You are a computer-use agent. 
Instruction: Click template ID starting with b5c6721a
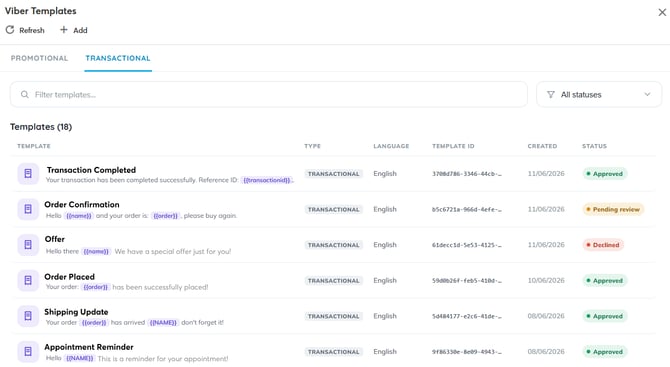coord(467,209)
